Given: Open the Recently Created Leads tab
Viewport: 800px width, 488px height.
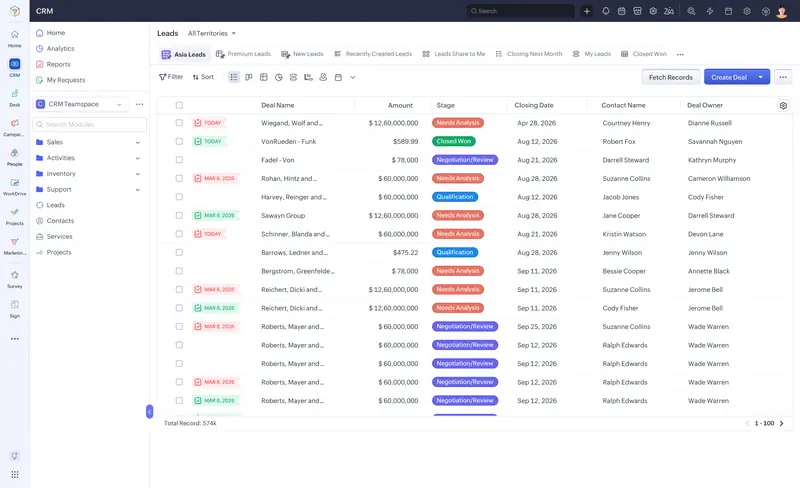Looking at the screenshot, I should click(x=373, y=54).
